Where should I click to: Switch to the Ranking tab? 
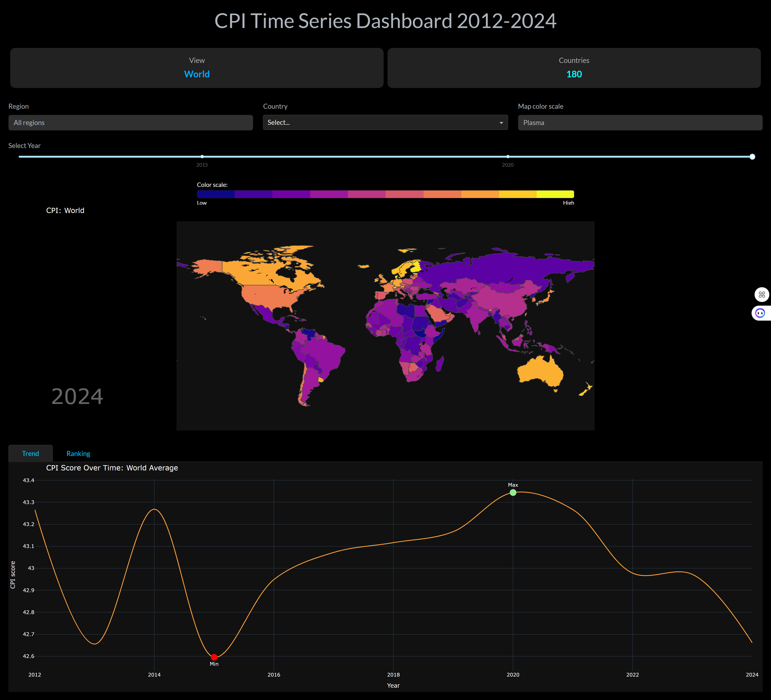coord(78,454)
